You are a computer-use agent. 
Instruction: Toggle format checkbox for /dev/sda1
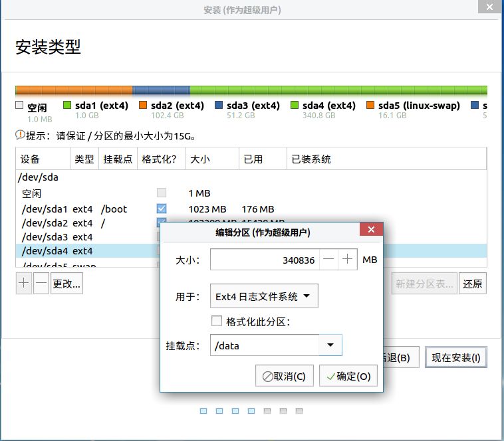tap(162, 209)
